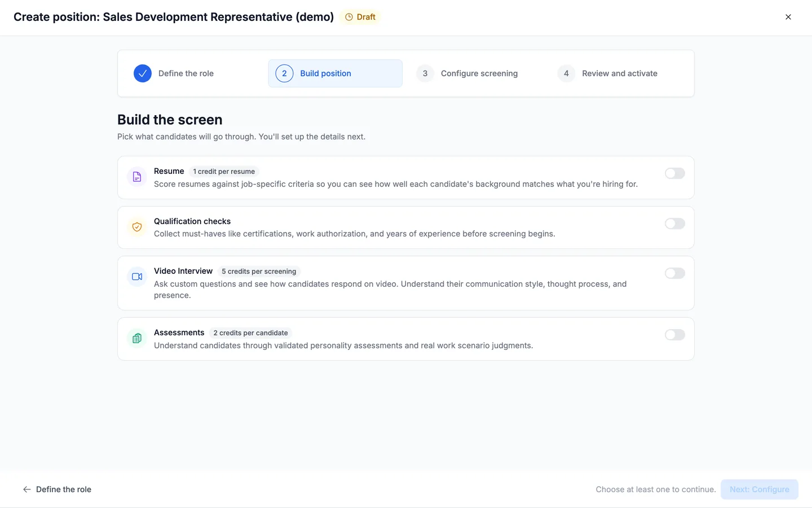Open the Configure screening step
The height and width of the screenshot is (508, 812).
[476, 73]
